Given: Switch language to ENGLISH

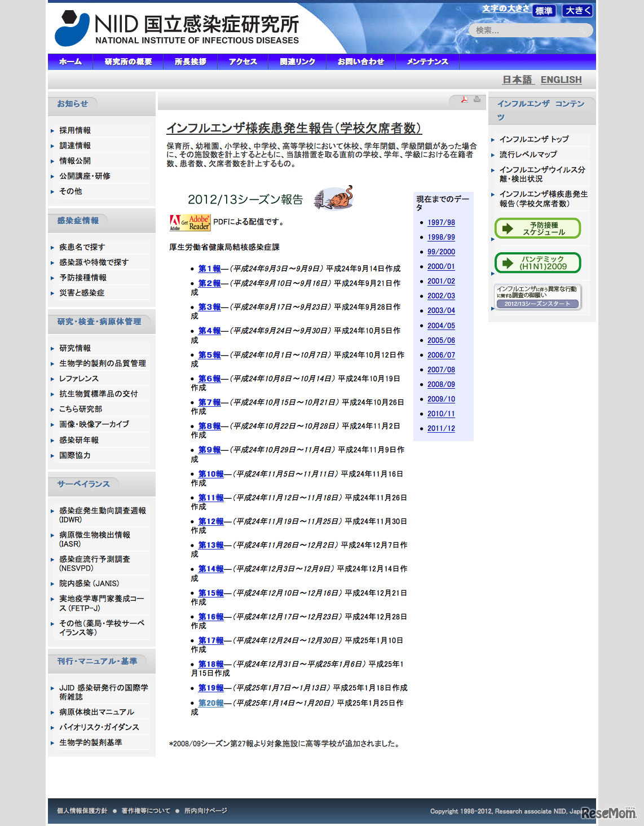Looking at the screenshot, I should 561,80.
